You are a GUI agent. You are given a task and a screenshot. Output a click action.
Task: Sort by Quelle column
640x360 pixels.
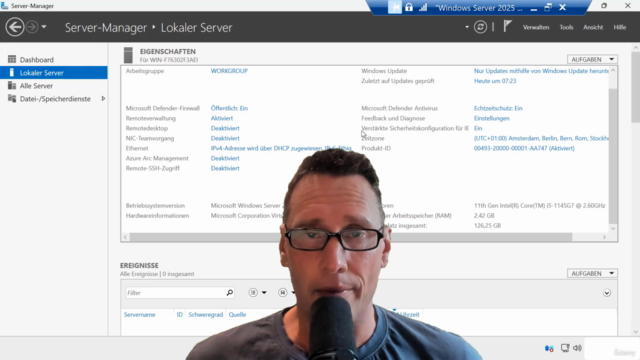pyautogui.click(x=237, y=314)
